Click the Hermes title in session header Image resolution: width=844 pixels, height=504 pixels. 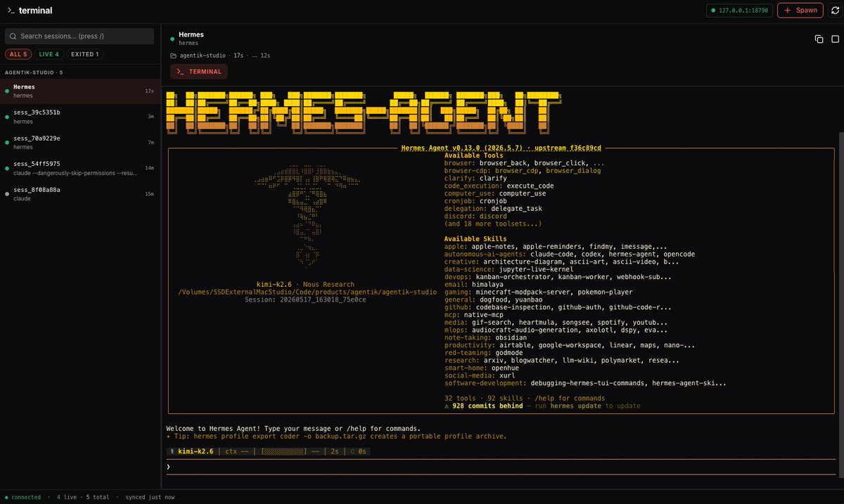[191, 34]
